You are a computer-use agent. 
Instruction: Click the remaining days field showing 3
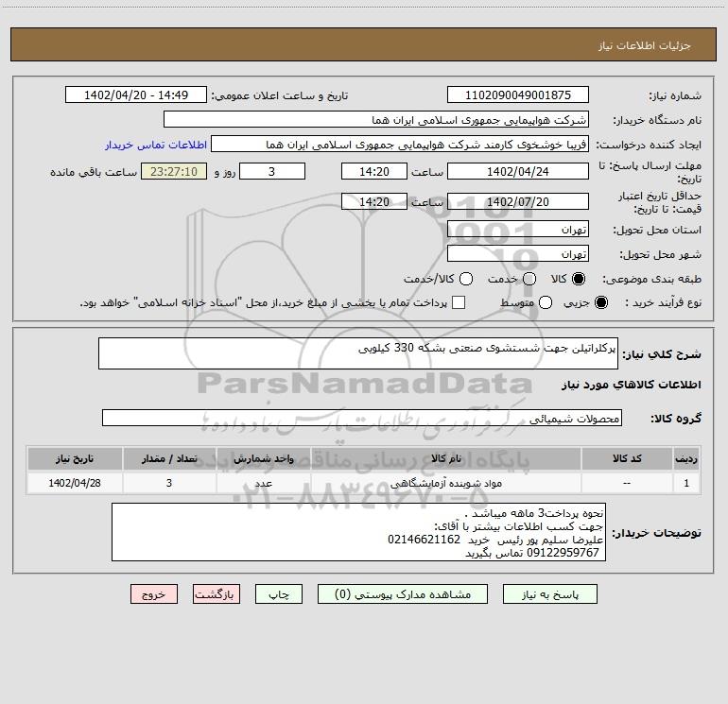(x=272, y=171)
